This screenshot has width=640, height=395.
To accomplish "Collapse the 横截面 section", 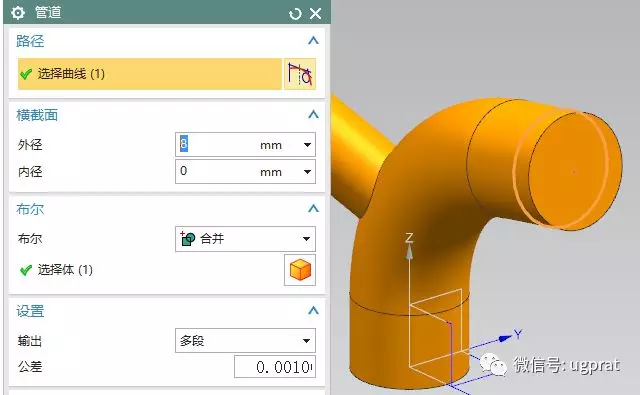I will pyautogui.click(x=313, y=115).
